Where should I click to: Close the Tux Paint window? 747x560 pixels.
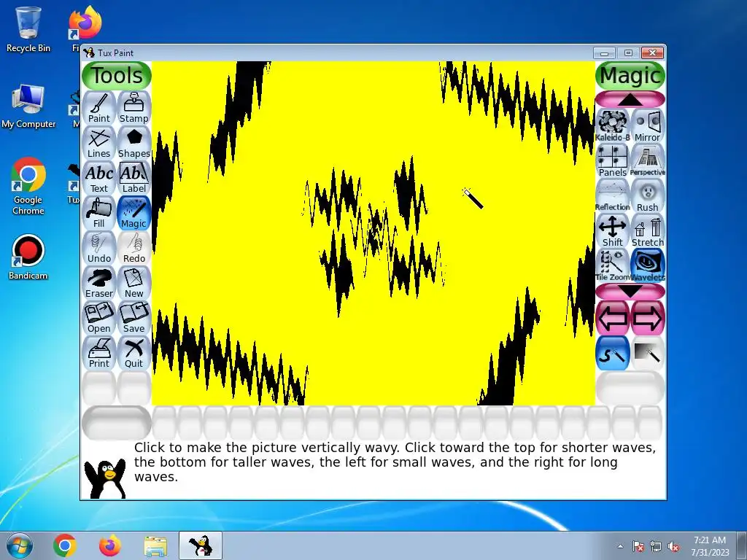coord(652,52)
